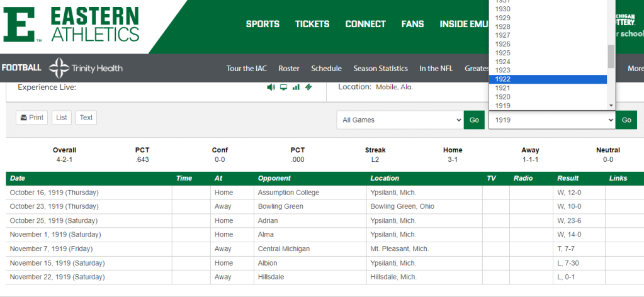Go to the Season Statistics page

click(380, 69)
